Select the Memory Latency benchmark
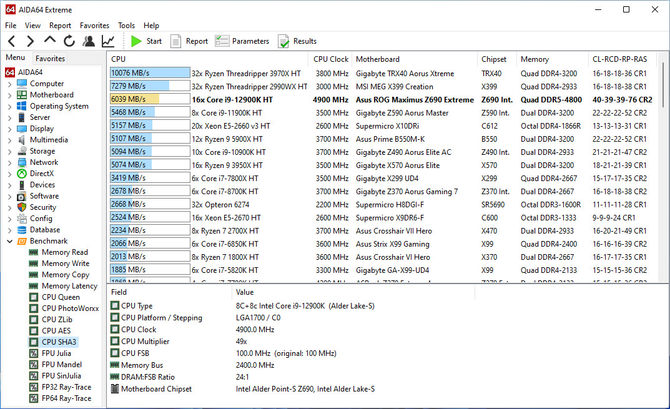The height and width of the screenshot is (409, 670). 69,286
